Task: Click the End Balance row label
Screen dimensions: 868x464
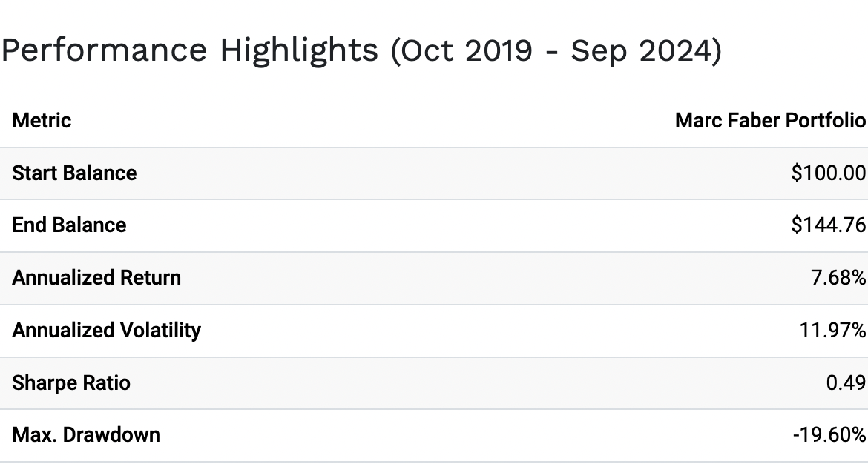Action: (69, 225)
